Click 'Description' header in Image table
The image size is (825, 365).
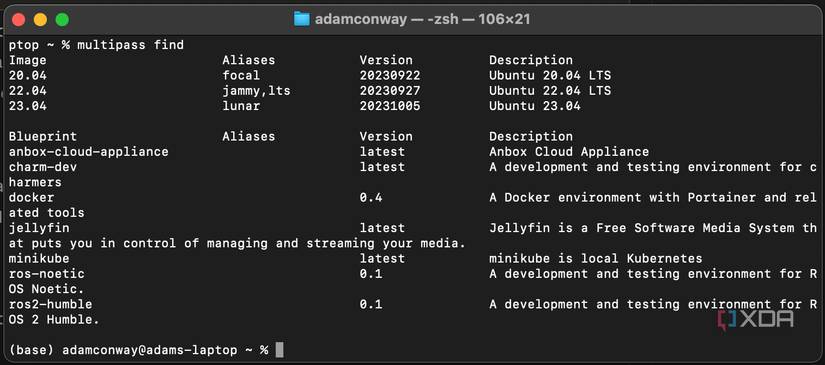point(531,60)
